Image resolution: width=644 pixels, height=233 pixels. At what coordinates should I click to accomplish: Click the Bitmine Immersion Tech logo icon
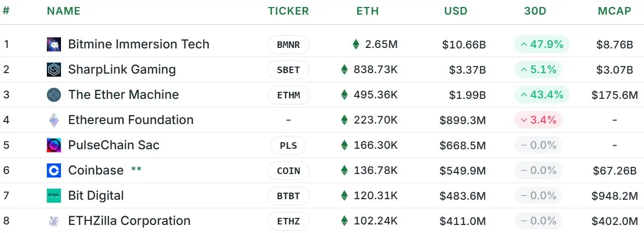(54, 44)
